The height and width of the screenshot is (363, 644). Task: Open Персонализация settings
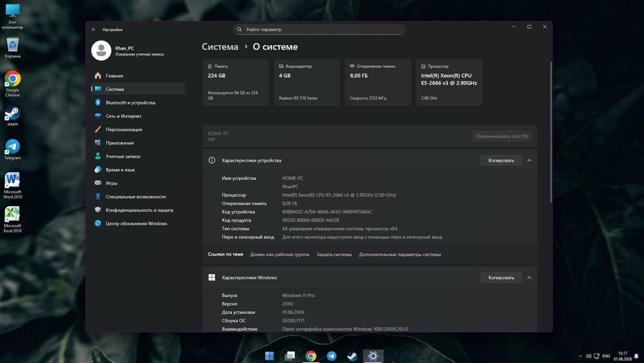[138, 129]
